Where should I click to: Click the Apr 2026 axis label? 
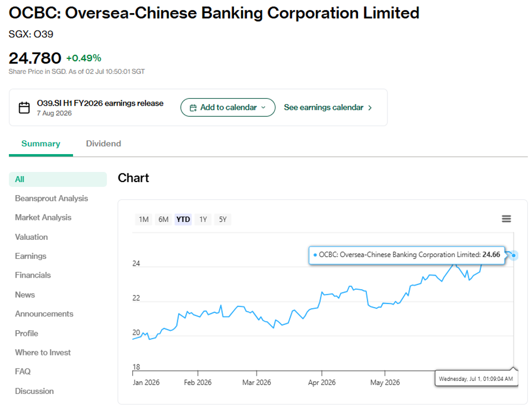[x=322, y=383]
